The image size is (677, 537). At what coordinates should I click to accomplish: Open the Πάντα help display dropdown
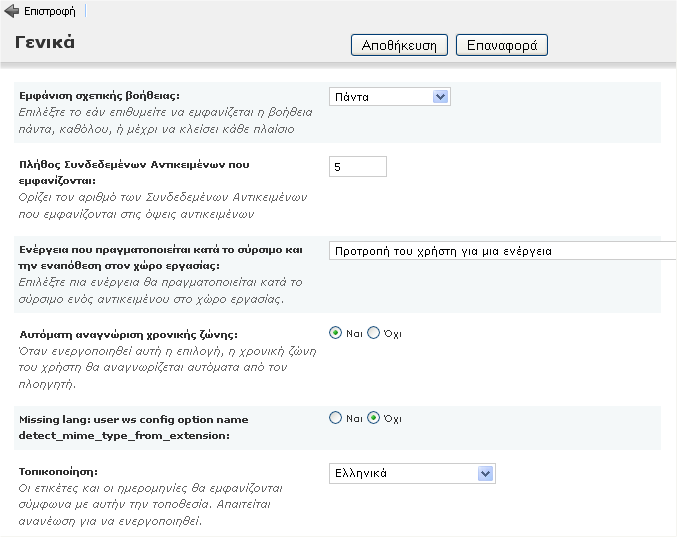[390, 97]
